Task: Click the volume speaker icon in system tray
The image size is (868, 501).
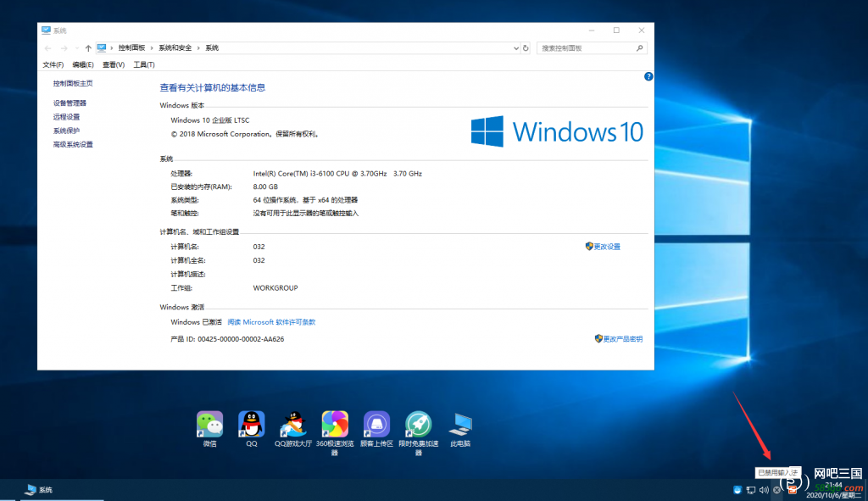Action: pyautogui.click(x=764, y=490)
